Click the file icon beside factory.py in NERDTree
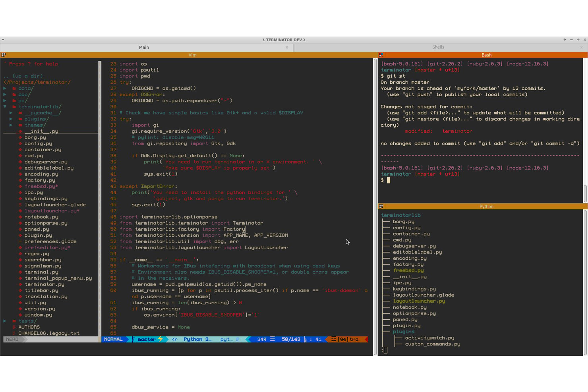The height and width of the screenshot is (392, 588). [20, 180]
